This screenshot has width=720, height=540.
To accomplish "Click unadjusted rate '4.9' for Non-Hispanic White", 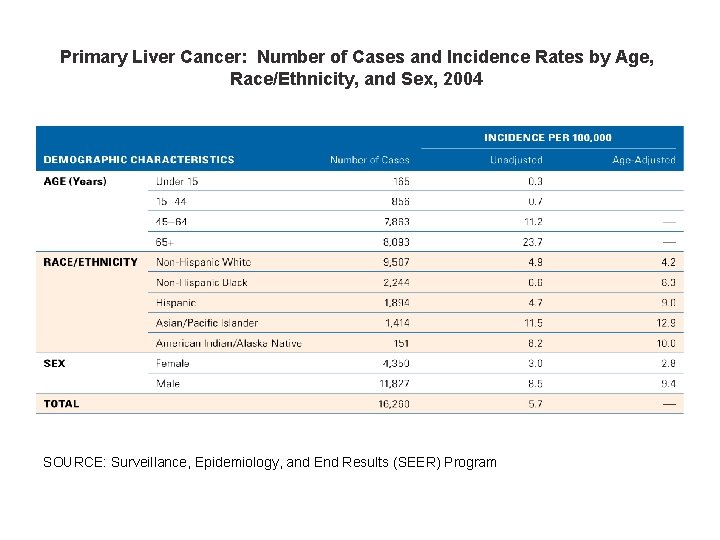I will pyautogui.click(x=535, y=262).
